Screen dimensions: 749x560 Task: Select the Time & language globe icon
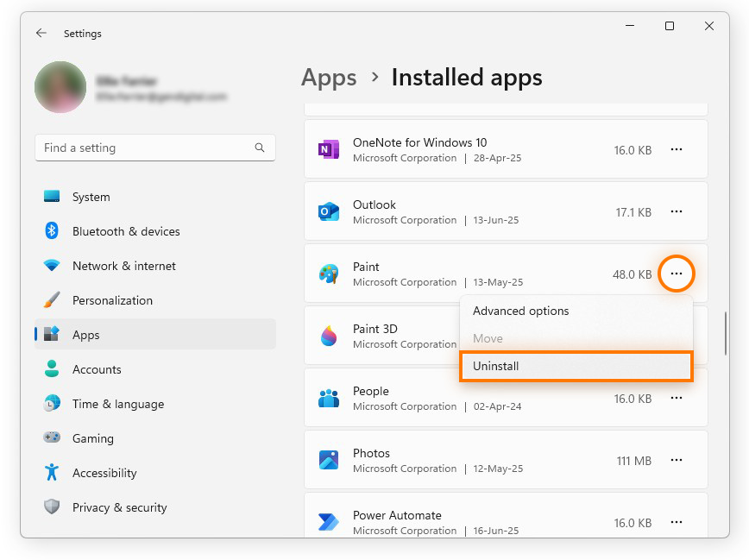pyautogui.click(x=52, y=403)
